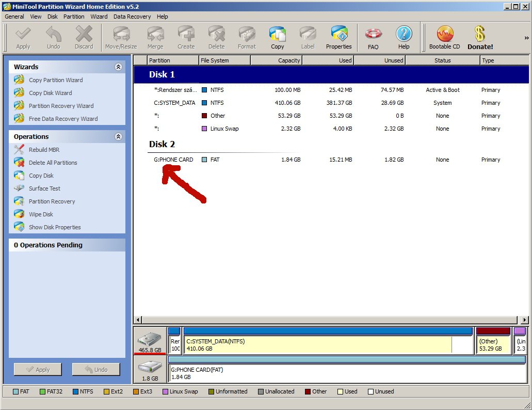Click the Undo toolbar icon
The width and height of the screenshot is (532, 410).
tap(53, 37)
